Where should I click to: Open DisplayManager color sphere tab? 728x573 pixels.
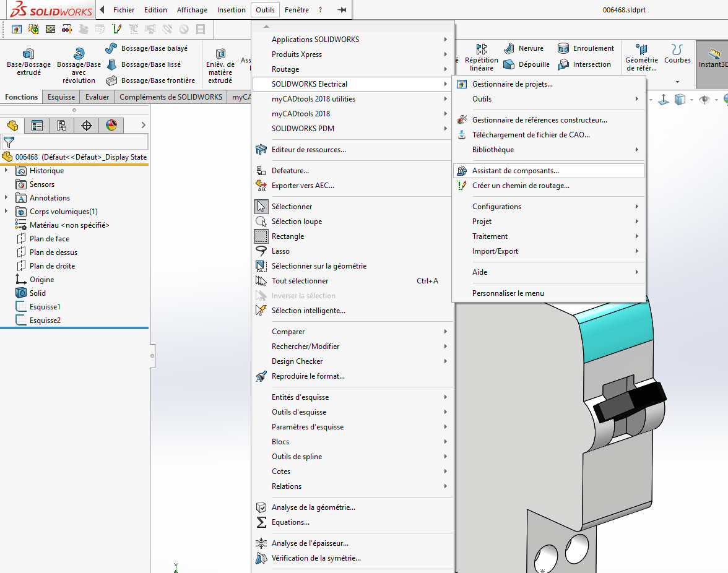(x=111, y=125)
